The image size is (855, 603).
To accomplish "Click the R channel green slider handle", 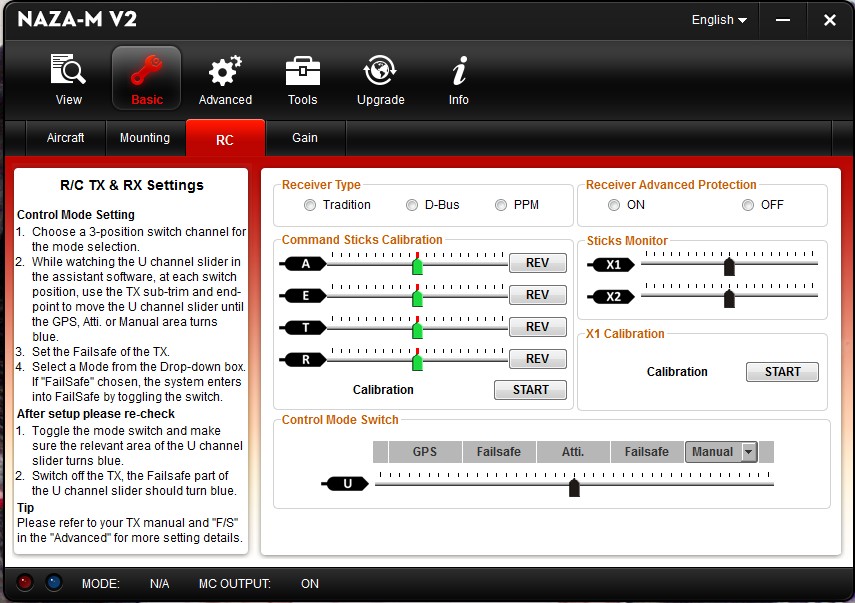I will [418, 362].
